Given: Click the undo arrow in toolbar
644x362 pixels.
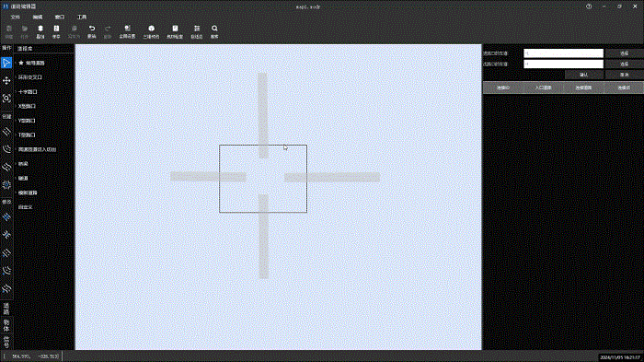Looking at the screenshot, I should click(92, 31).
